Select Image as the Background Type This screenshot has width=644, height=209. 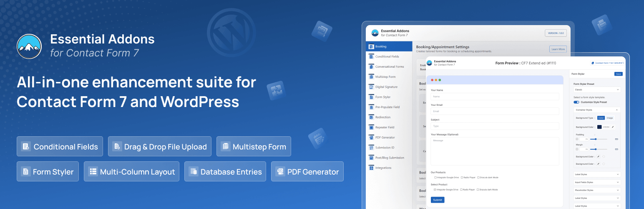coord(609,118)
